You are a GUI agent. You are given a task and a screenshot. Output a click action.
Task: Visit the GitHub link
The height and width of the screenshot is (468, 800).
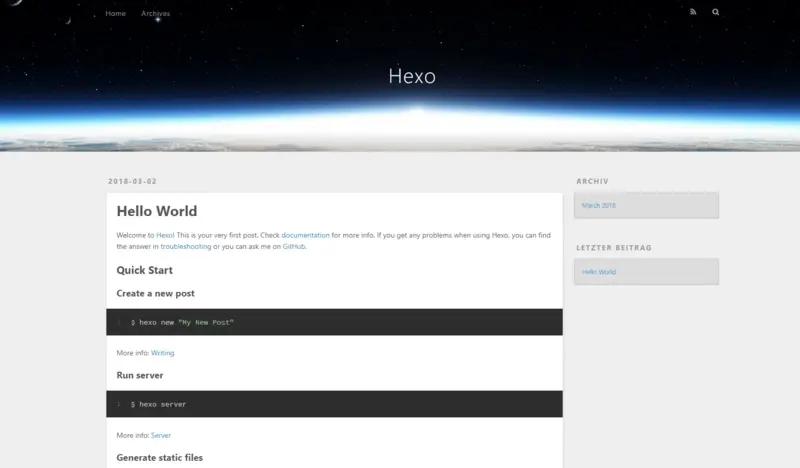pyautogui.click(x=294, y=247)
